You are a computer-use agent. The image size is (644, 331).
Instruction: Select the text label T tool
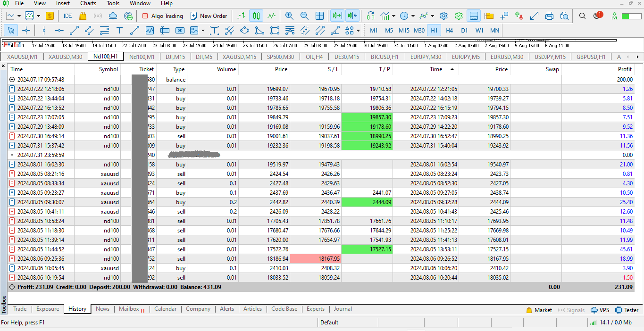point(119,31)
